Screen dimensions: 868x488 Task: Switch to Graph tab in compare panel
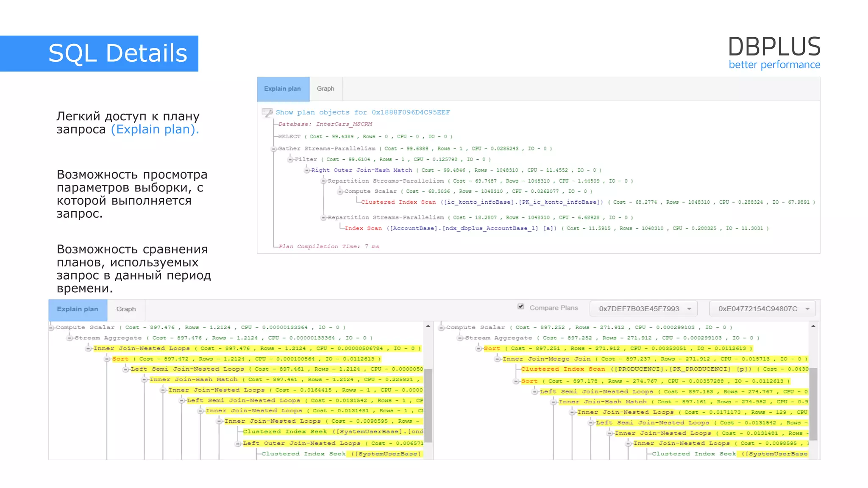pyautogui.click(x=126, y=309)
